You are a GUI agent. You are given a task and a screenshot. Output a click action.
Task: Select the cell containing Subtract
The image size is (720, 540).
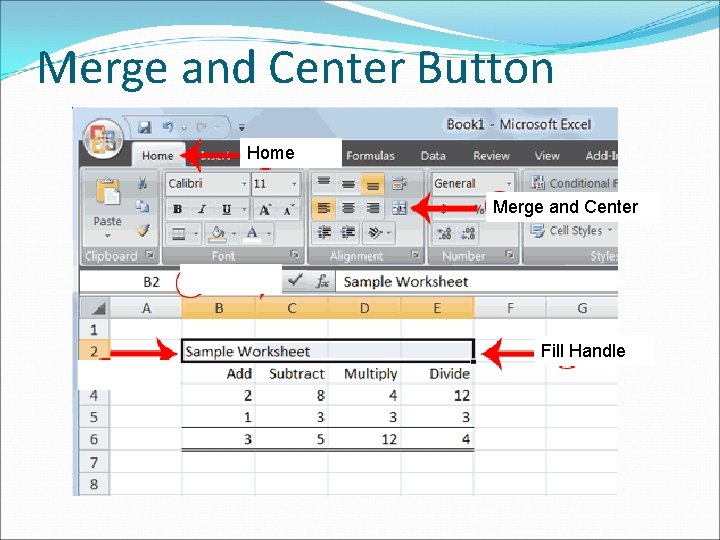click(292, 373)
